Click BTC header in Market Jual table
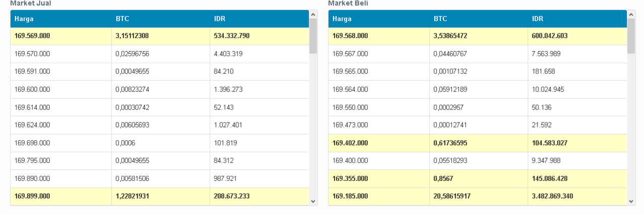 tap(122, 19)
